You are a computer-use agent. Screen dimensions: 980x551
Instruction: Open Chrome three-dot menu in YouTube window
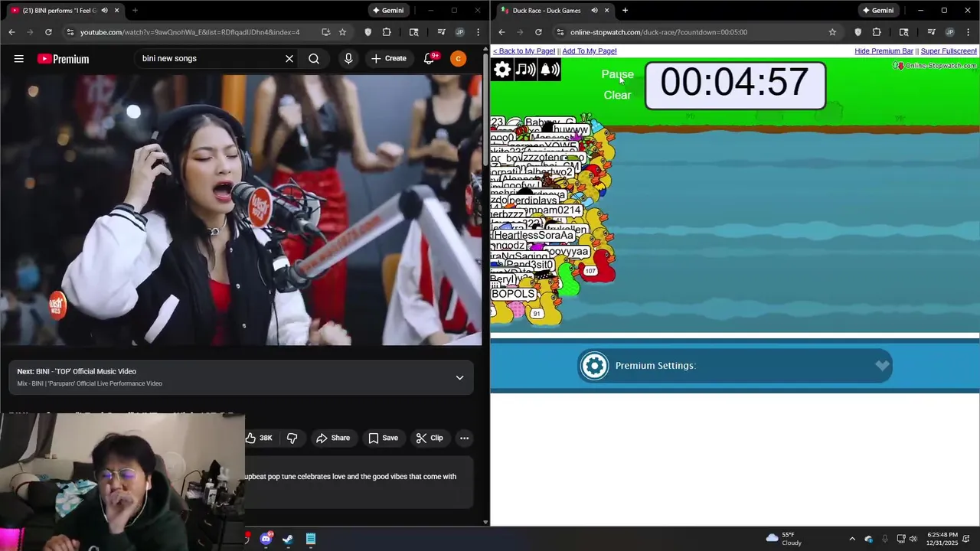click(x=478, y=32)
